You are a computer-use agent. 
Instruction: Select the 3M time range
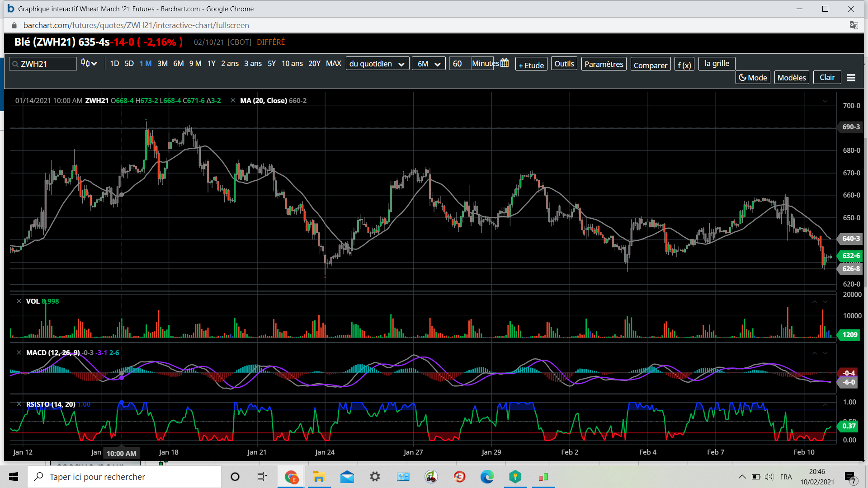coord(162,63)
